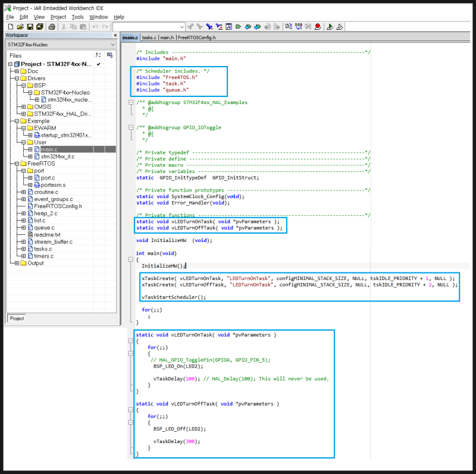
Task: Open the Find dialog icon
Action: pyautogui.click(x=209, y=27)
